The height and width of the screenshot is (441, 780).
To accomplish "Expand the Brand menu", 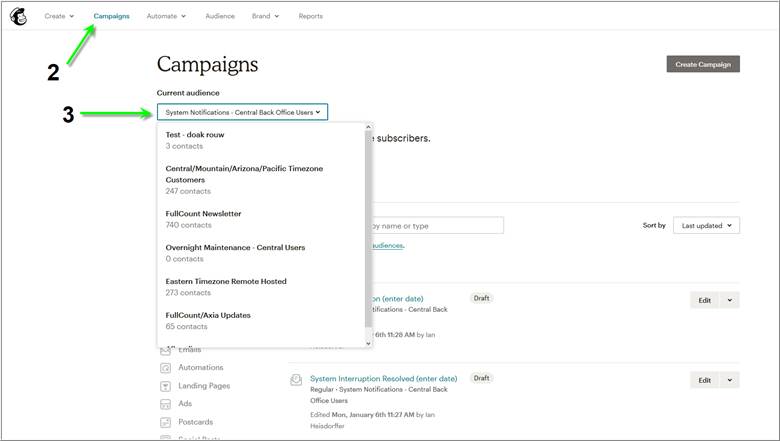I will 265,16.
